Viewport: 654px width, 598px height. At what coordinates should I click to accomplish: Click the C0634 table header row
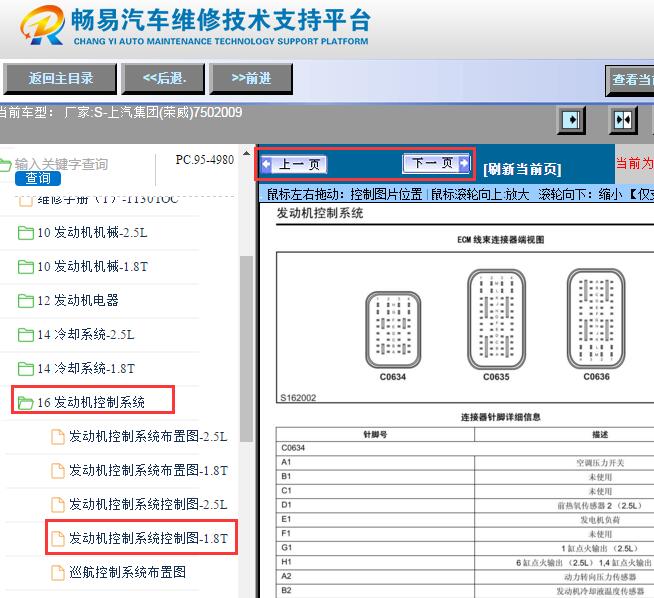click(465, 448)
